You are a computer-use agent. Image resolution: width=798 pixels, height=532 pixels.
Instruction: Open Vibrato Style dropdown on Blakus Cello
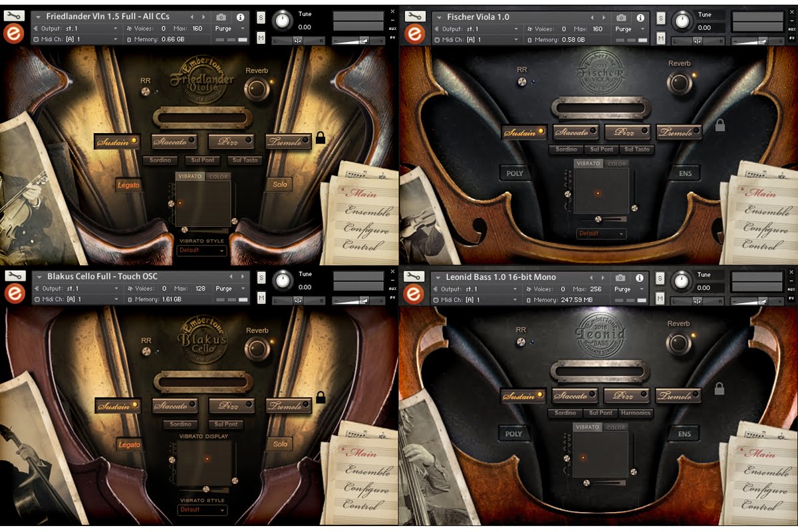(202, 510)
